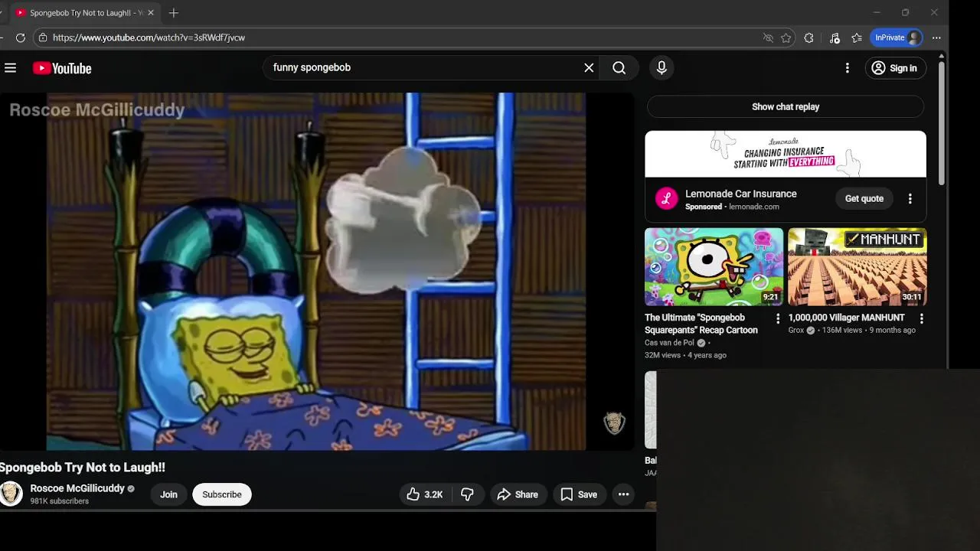The image size is (980, 551).
Task: Click the Spongebob video player to pause
Action: (x=316, y=272)
